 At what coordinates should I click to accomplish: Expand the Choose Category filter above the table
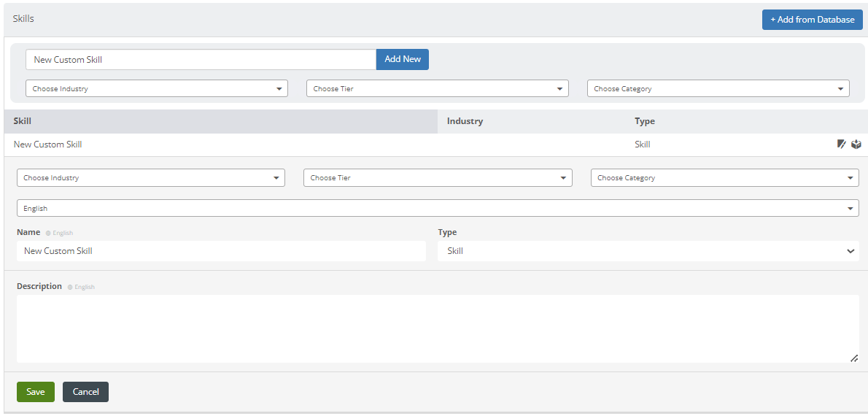[718, 89]
